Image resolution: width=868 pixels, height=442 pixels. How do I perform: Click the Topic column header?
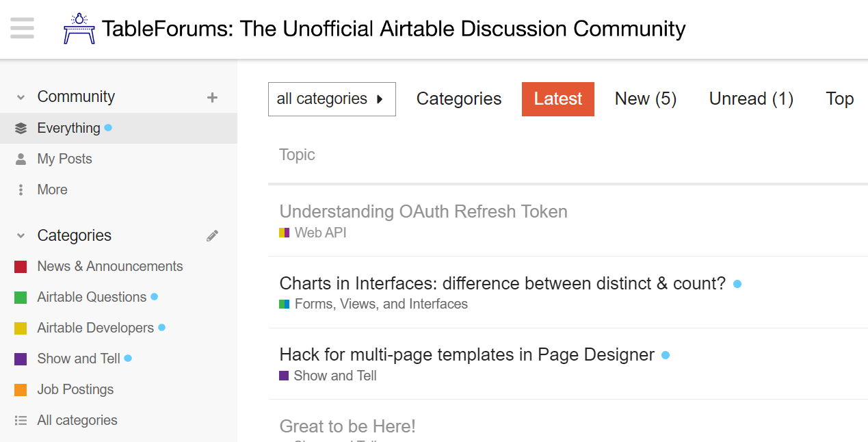tap(297, 155)
